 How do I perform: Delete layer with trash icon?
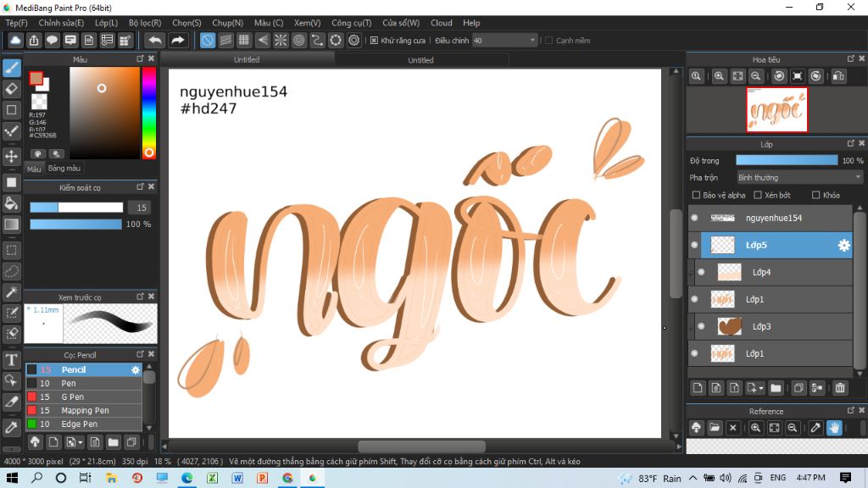click(x=840, y=388)
